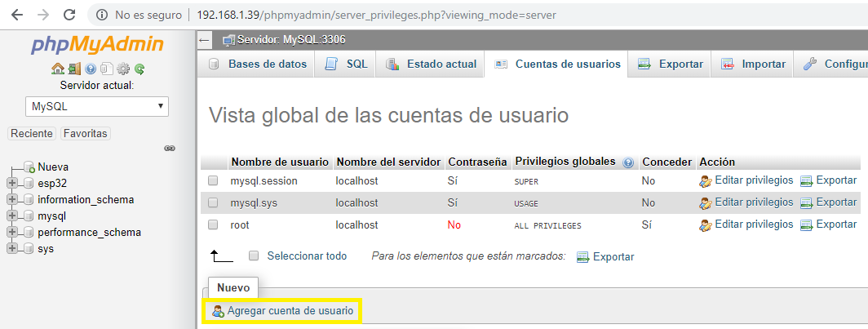Click the log out icon in sidebar
The height and width of the screenshot is (329, 868).
[x=74, y=69]
